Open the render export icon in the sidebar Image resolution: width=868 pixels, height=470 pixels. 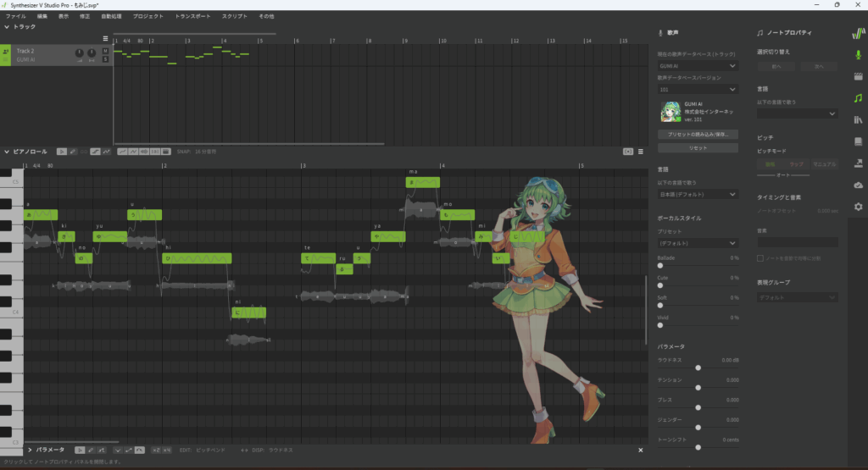[858, 163]
